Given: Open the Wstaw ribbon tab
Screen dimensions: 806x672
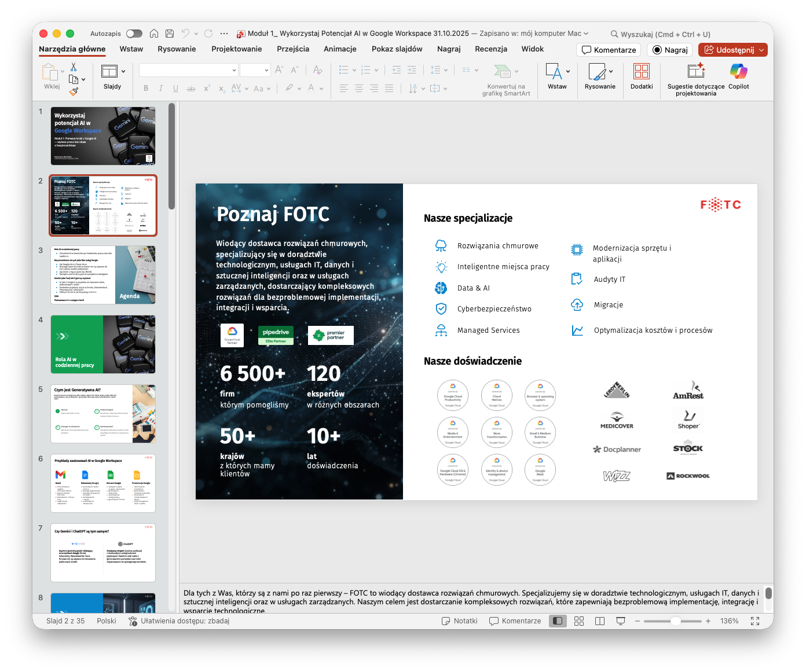Looking at the screenshot, I should [x=131, y=49].
